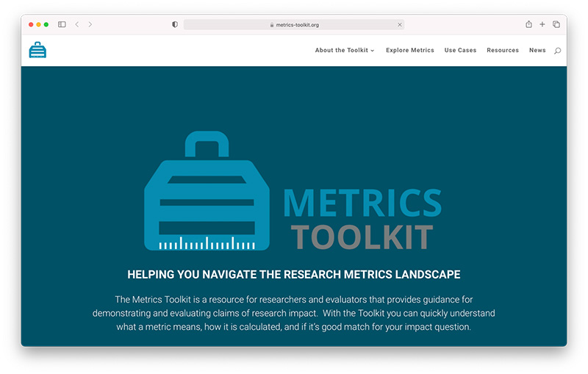Expand the About the Toolkit dropdown
Screen dimensions: 588x374
click(x=345, y=51)
